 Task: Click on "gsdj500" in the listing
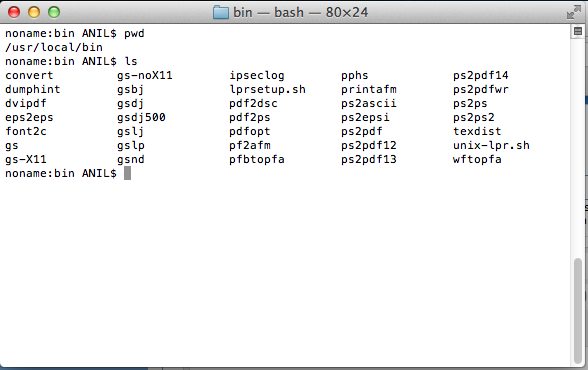pos(141,117)
